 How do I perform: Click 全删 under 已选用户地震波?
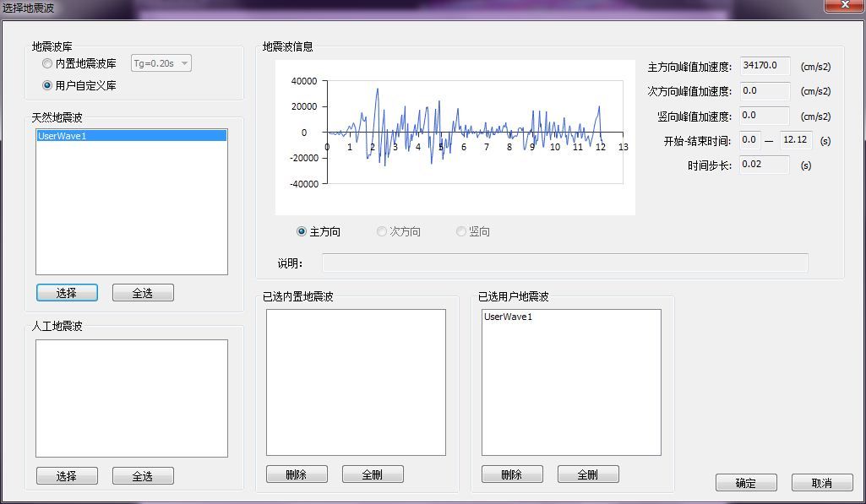pos(588,474)
